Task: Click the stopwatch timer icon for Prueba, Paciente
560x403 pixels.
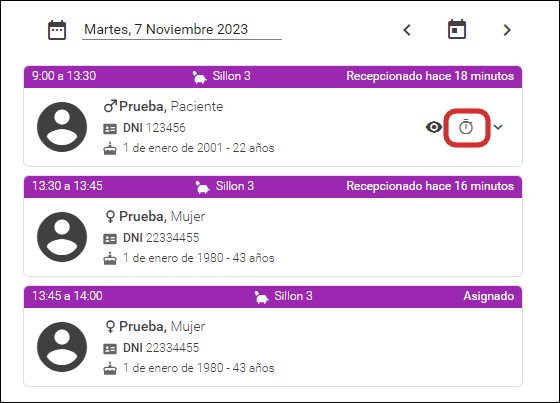Action: (466, 127)
